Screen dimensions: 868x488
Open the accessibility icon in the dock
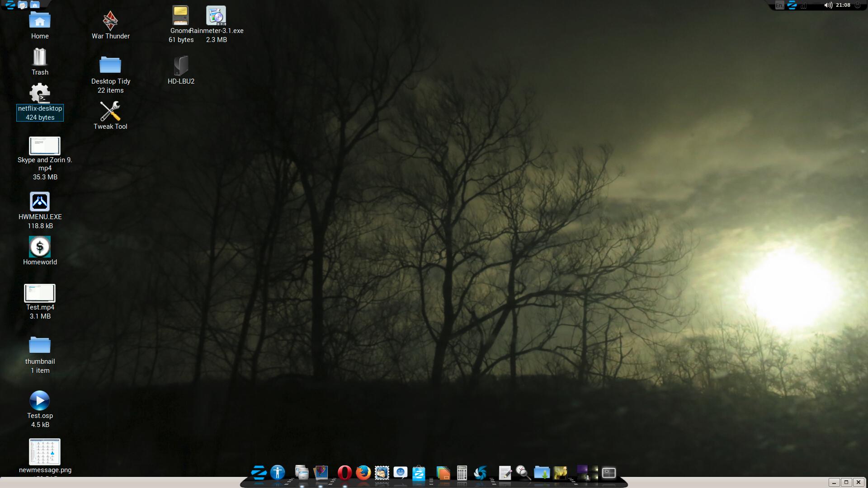tap(278, 473)
